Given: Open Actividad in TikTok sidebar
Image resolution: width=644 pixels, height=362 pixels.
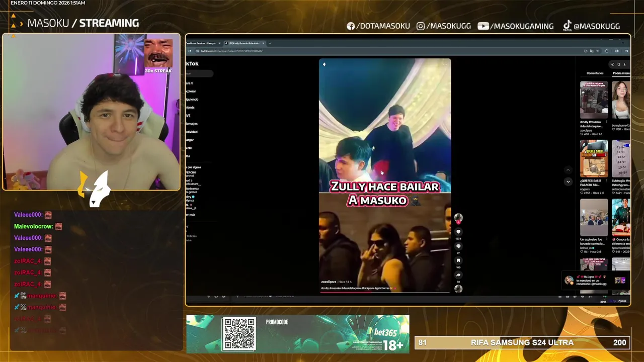Looking at the screenshot, I should 192,132.
